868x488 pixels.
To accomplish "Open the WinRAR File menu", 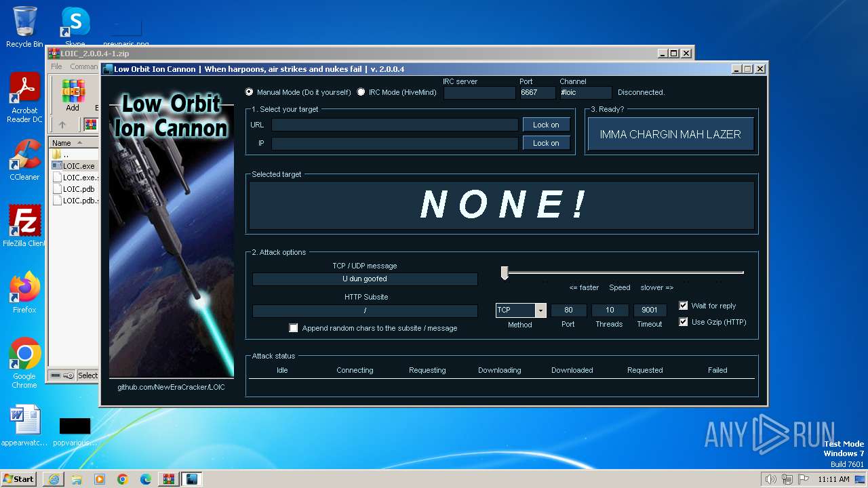I will pyautogui.click(x=56, y=66).
